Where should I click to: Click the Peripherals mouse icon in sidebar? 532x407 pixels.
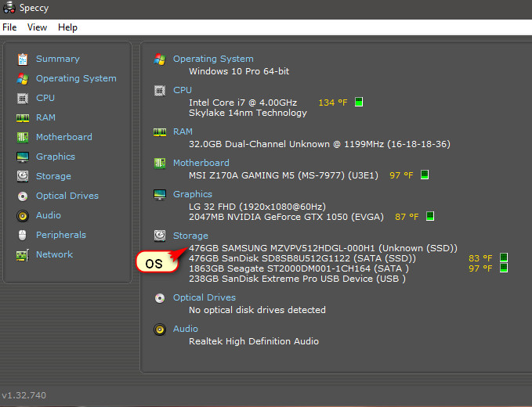pyautogui.click(x=23, y=235)
